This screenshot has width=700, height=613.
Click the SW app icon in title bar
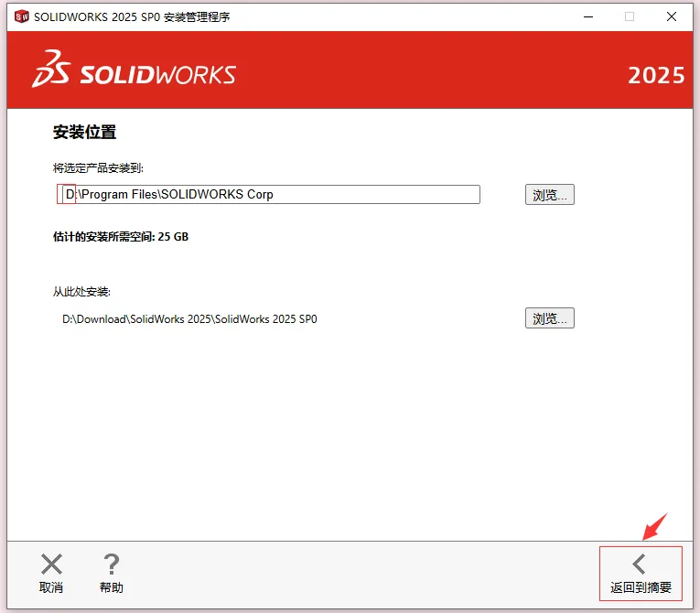point(21,16)
